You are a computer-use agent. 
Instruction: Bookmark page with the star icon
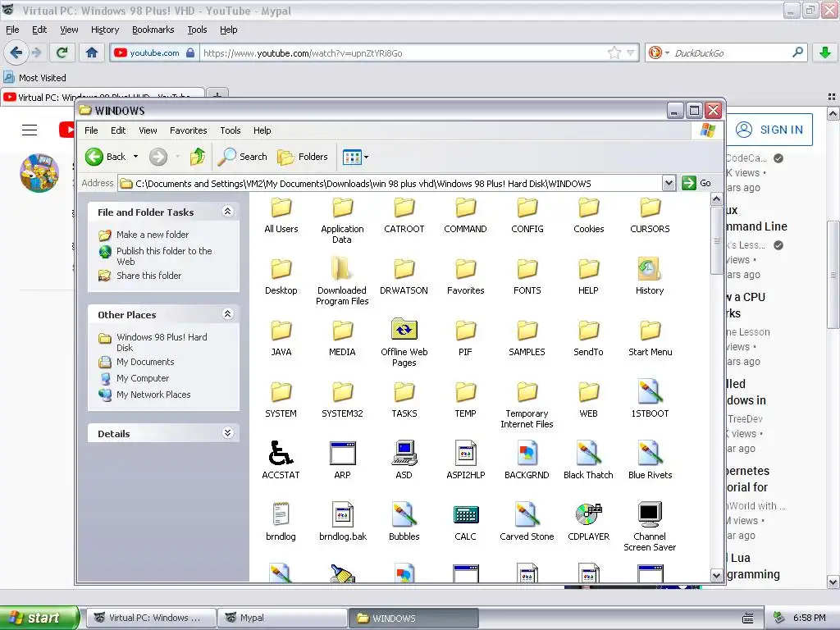(x=614, y=52)
